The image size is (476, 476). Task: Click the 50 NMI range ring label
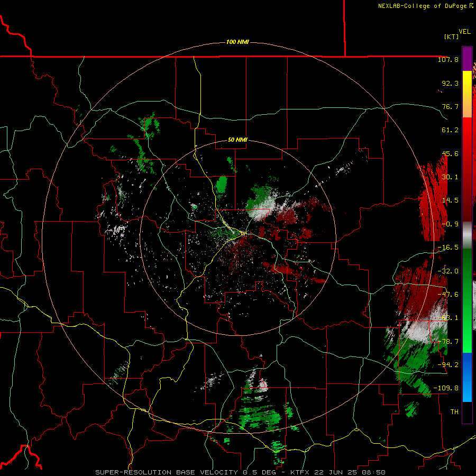237,140
